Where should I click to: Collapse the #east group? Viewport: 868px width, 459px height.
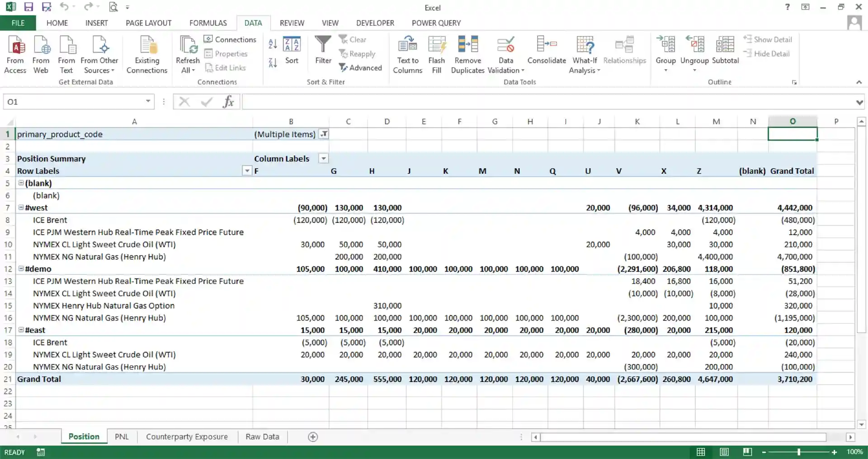(x=21, y=330)
